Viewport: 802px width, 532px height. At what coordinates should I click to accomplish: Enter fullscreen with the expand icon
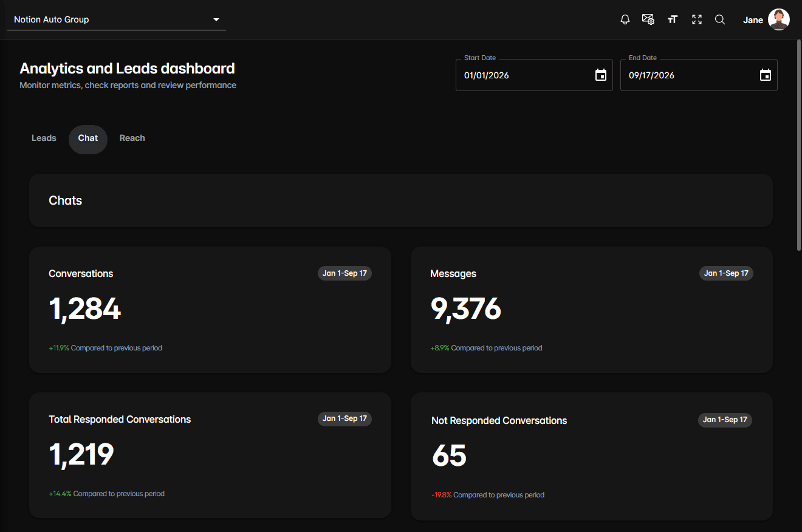[697, 19]
